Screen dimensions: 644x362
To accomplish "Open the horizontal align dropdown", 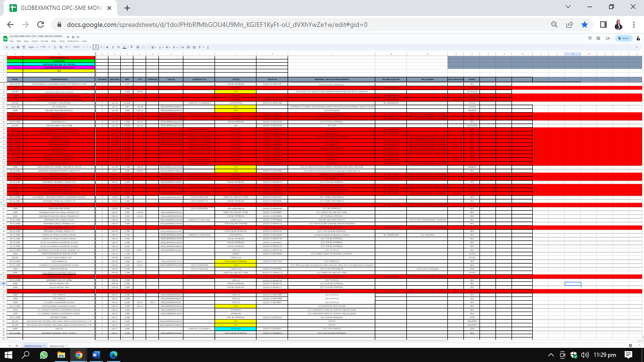I will point(154,47).
